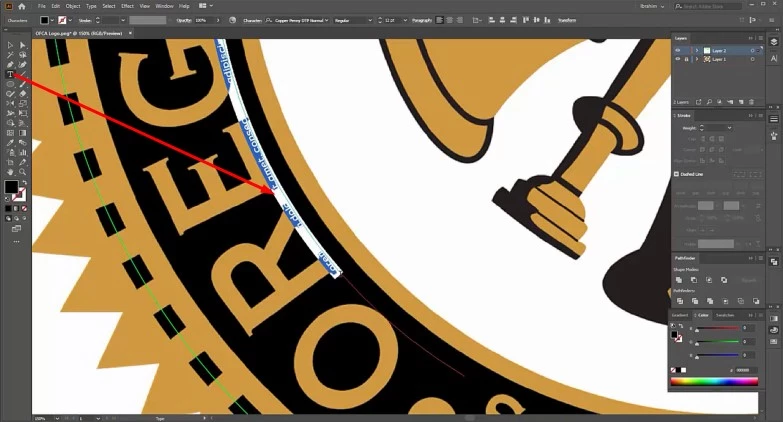The height and width of the screenshot is (422, 783).
Task: Create new layer in Layers panel
Action: [741, 102]
